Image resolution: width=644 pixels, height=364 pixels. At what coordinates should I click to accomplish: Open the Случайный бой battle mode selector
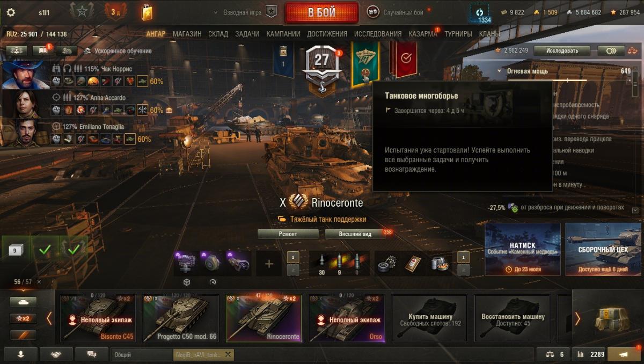coord(397,12)
